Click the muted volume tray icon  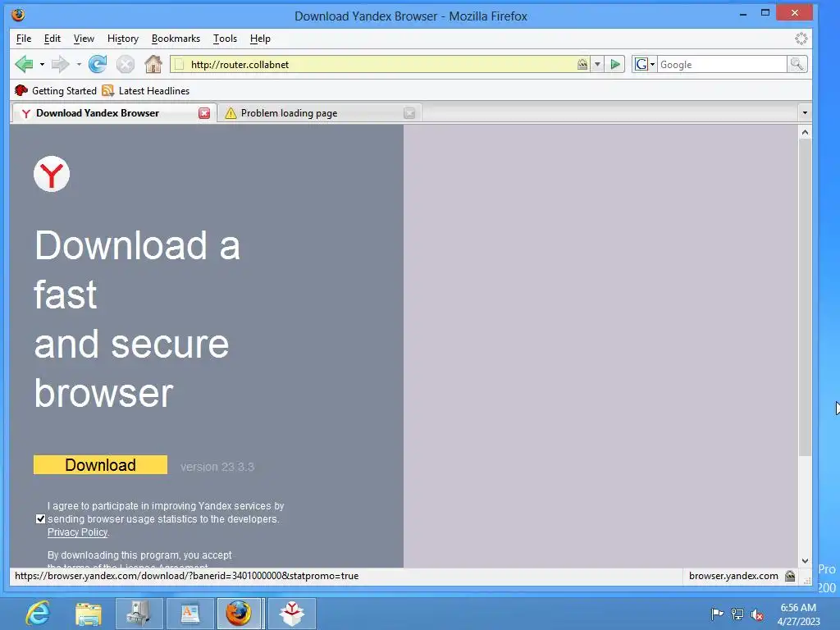tap(757, 614)
